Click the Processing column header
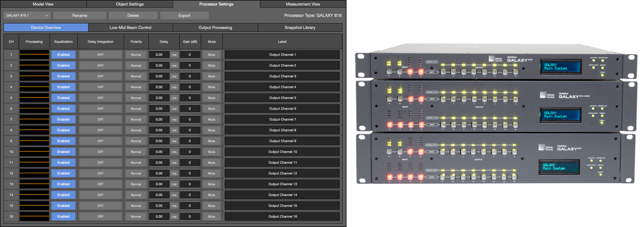 [34, 42]
